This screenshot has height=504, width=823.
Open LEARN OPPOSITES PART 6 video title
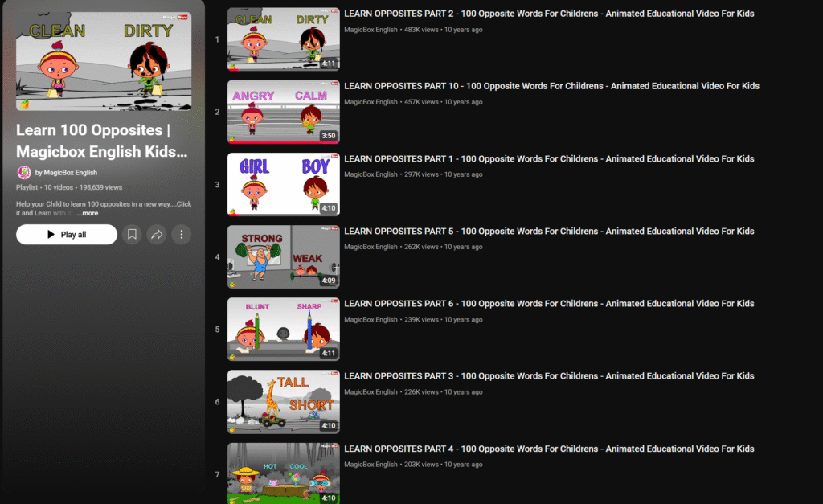tap(549, 304)
